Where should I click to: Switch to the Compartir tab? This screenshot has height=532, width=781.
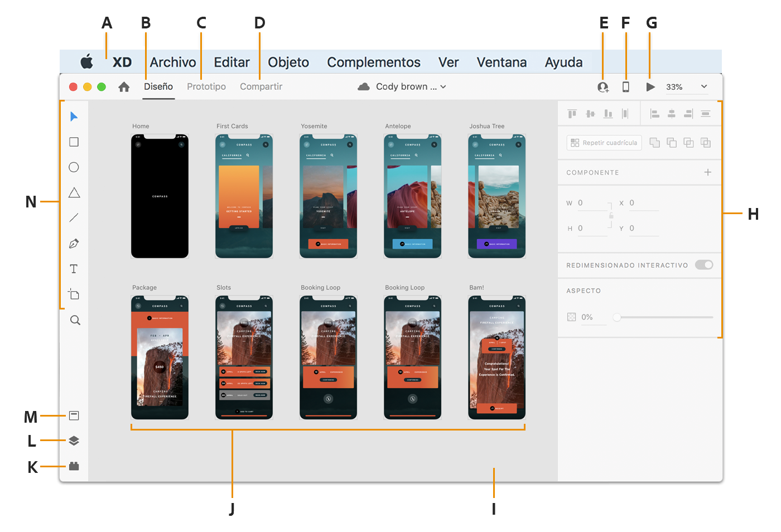(x=261, y=86)
